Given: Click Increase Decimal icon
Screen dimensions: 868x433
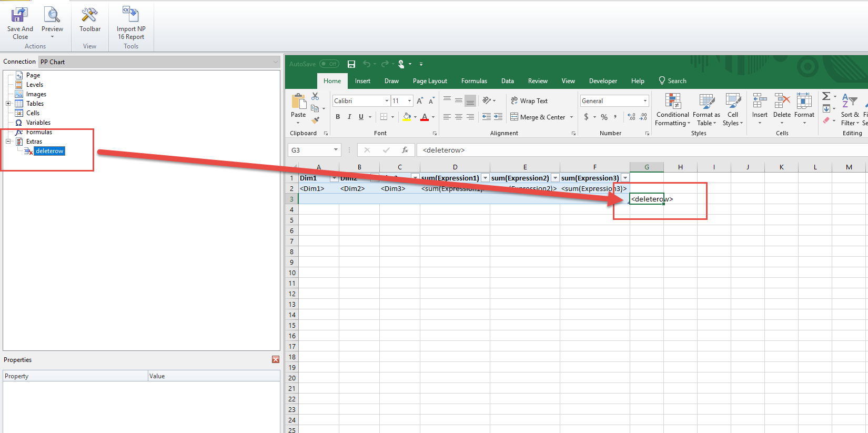Looking at the screenshot, I should tap(632, 117).
